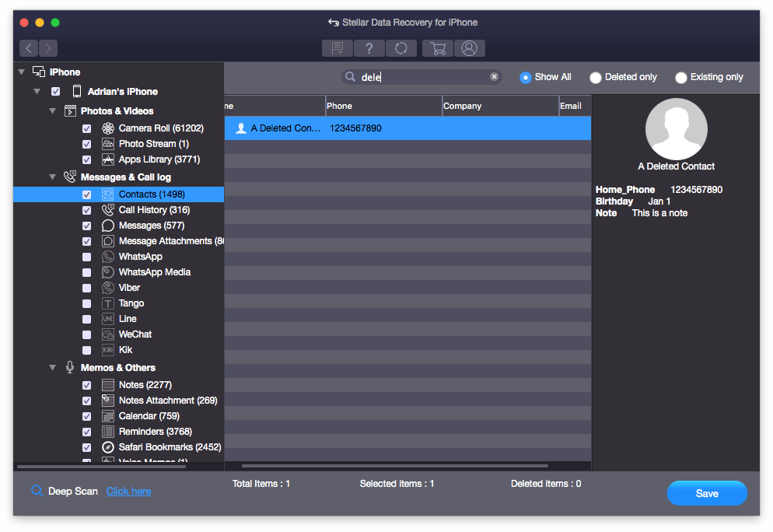Click the rescan refresh toolbar icon

[x=400, y=48]
